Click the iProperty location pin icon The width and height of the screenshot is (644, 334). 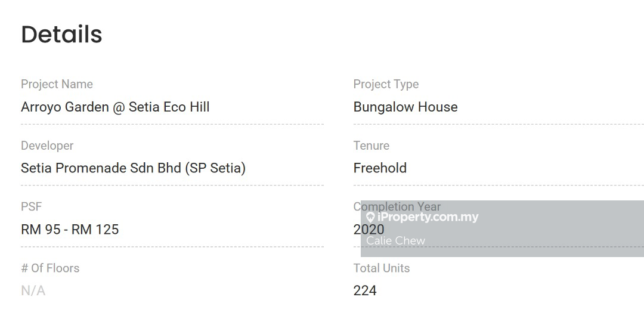(x=370, y=218)
